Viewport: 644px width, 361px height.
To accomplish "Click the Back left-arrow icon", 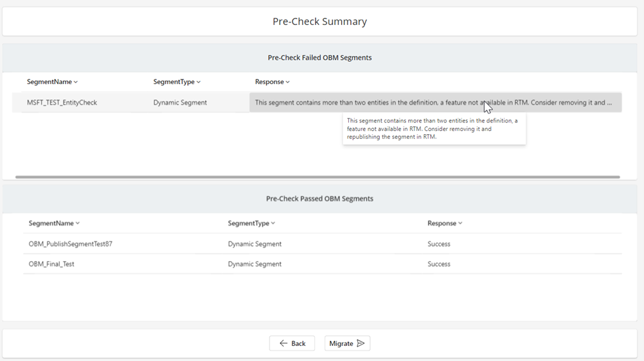I will click(283, 343).
